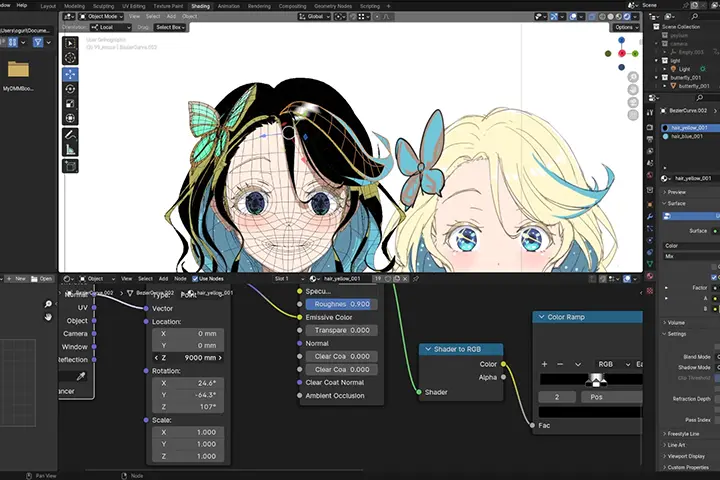Add a color stop with plus button
The image size is (720, 480).
pyautogui.click(x=544, y=364)
